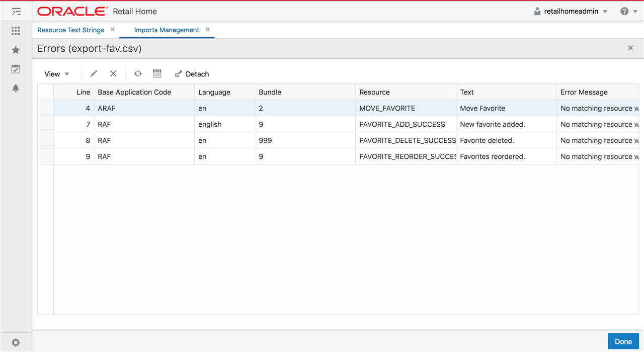The height and width of the screenshot is (352, 644).
Task: Dismiss the Errors panel with the X
Action: click(x=630, y=48)
